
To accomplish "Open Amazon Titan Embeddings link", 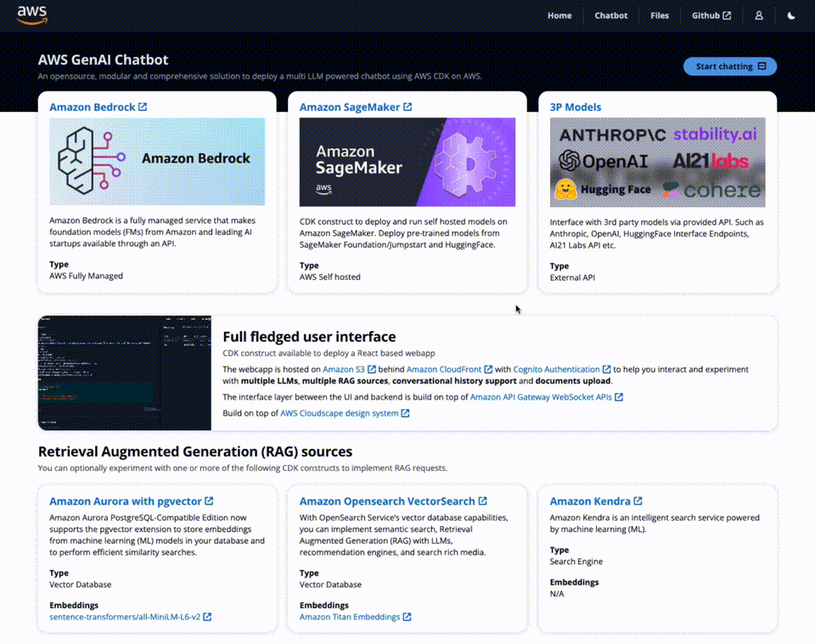I will click(x=350, y=617).
